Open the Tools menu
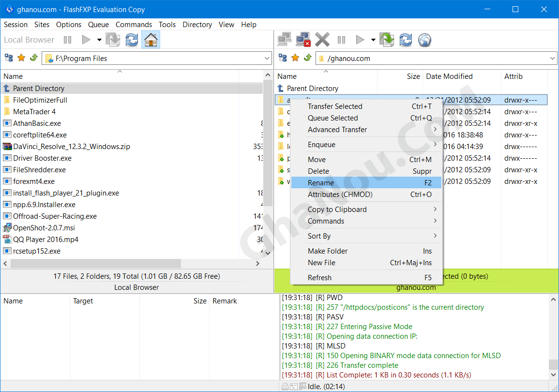Viewport: 559px width, 392px height. coord(167,25)
